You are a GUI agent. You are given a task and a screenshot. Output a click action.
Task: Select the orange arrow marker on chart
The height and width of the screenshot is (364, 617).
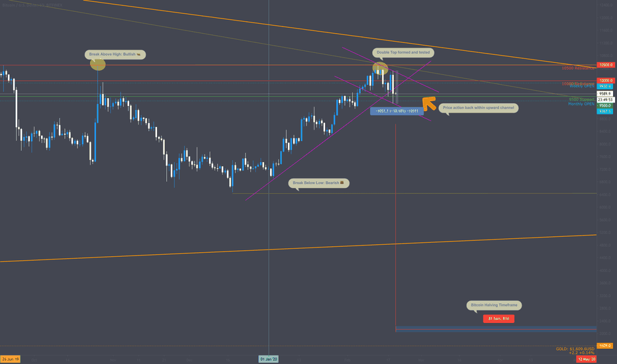tap(429, 103)
